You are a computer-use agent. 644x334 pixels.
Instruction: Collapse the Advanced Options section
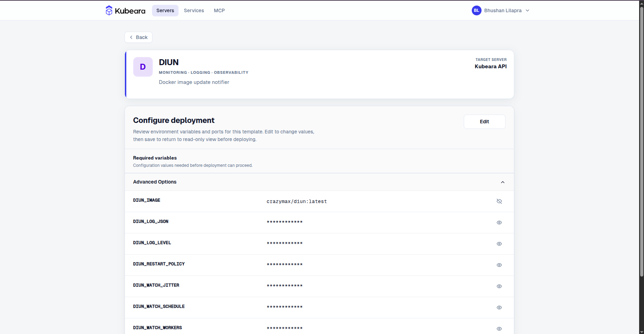click(503, 182)
